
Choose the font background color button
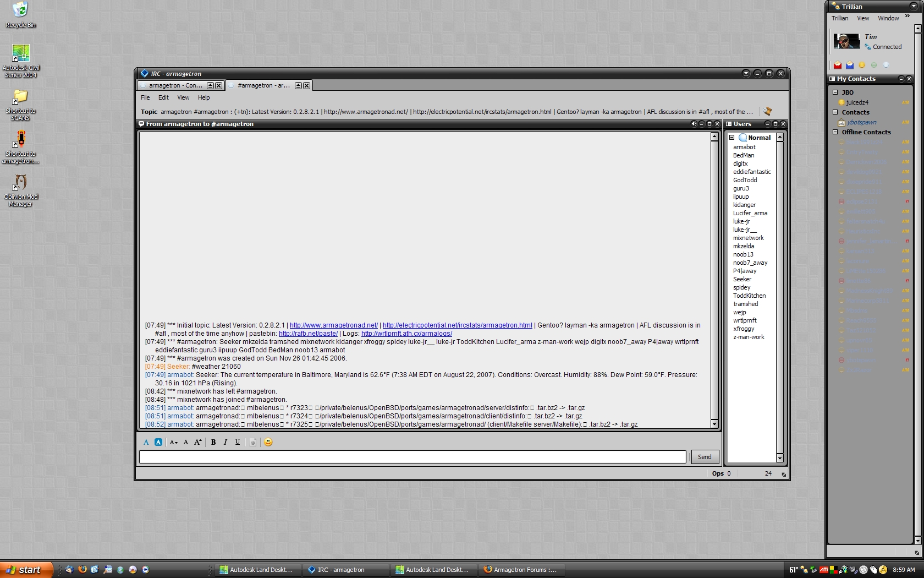coord(158,442)
